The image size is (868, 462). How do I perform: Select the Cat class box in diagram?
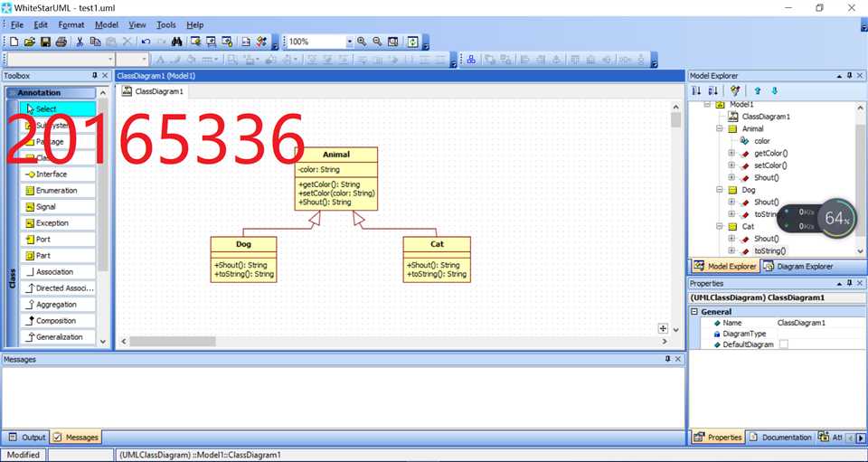pyautogui.click(x=437, y=259)
